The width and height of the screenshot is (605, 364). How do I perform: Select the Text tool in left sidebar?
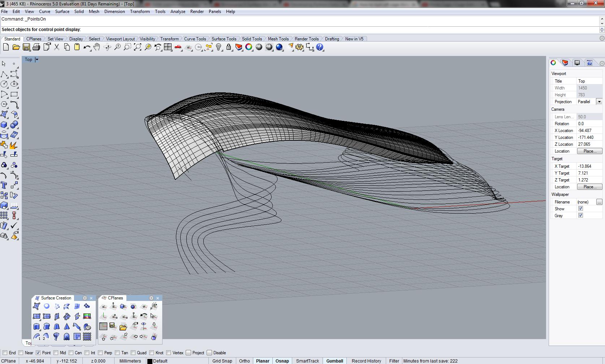coord(4,185)
